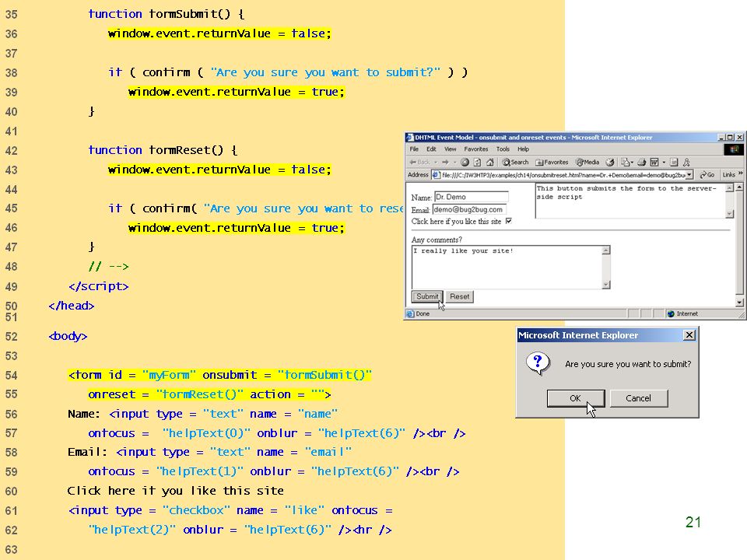Maximize the Internet Explorer window

tap(730, 138)
